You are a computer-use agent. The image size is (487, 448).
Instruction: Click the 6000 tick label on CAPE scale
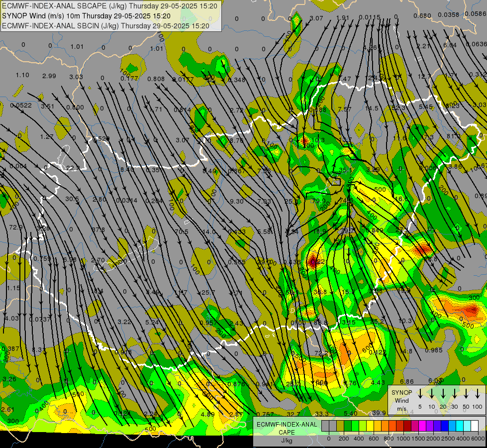(x=478, y=439)
